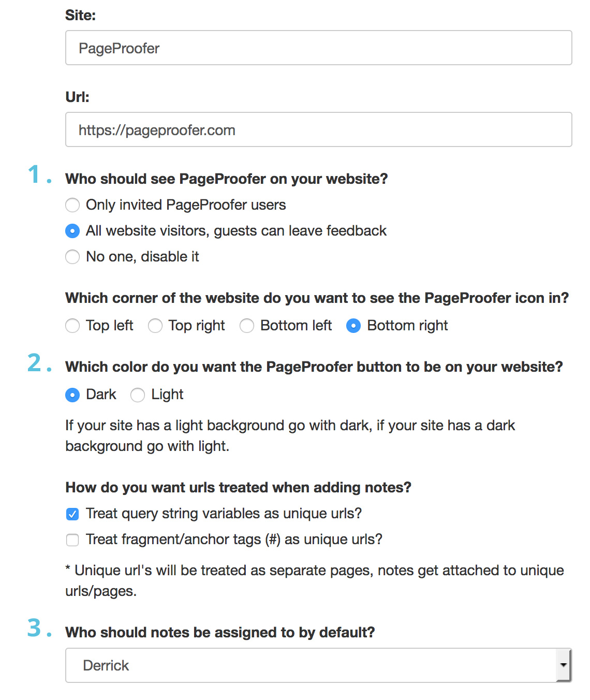This screenshot has width=590, height=700.
Task: Click the Only invited PageProofer users label
Action: (186, 205)
